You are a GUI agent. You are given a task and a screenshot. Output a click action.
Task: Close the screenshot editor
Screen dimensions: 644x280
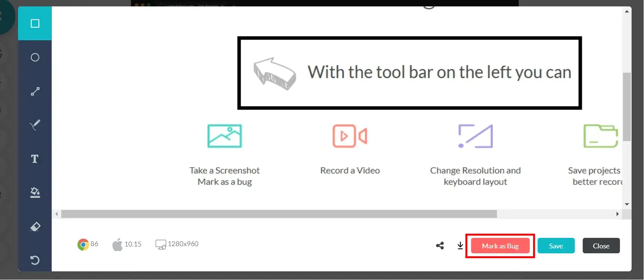[x=601, y=246]
